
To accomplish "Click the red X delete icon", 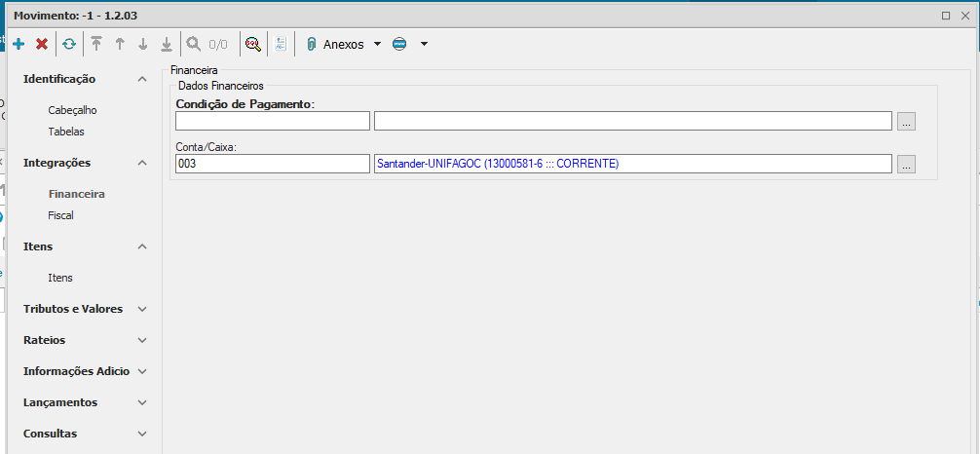I will pyautogui.click(x=42, y=44).
